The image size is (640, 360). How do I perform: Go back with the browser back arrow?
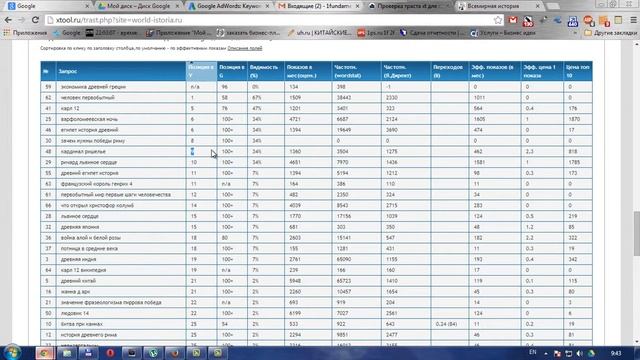coord(8,20)
